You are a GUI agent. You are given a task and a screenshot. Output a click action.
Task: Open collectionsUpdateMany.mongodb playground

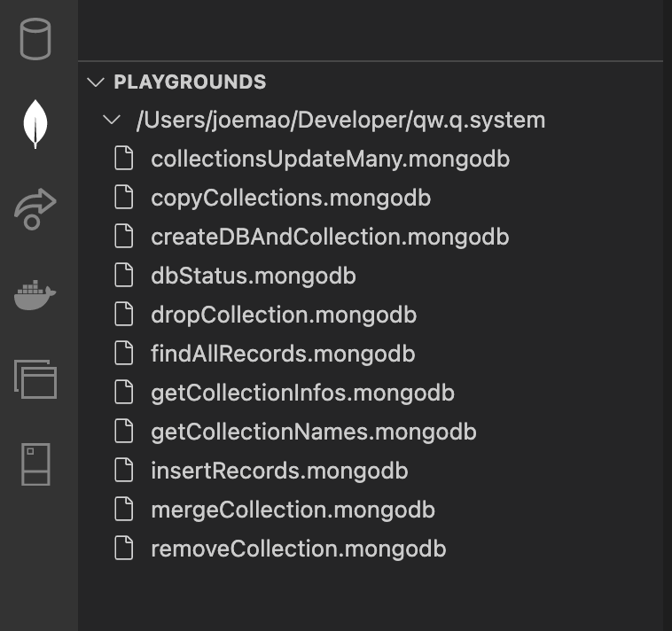(330, 160)
